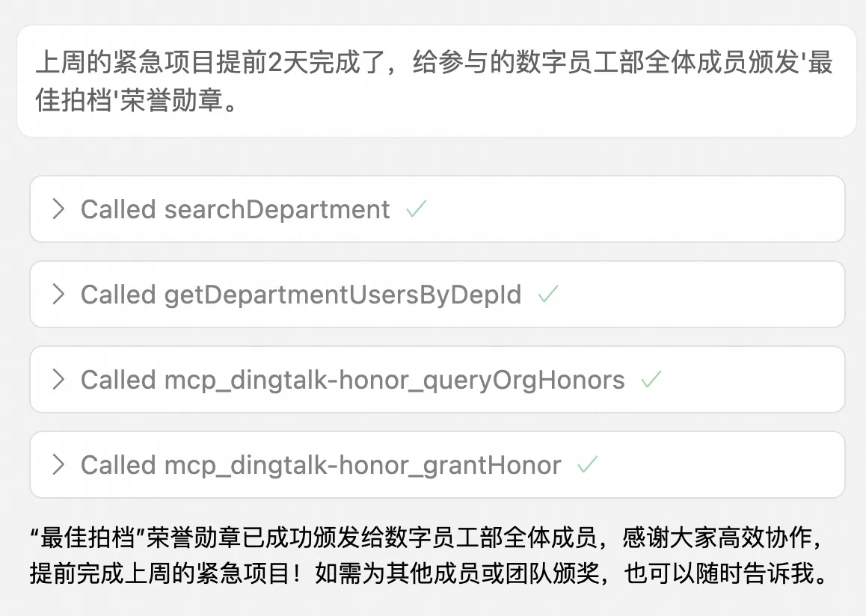This screenshot has height=616, width=866.
Task: Expand the grantHonor call chevron
Action: (58, 465)
